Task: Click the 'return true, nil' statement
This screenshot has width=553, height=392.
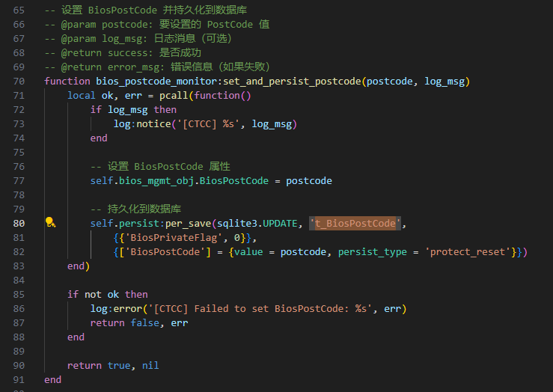Action: coord(112,365)
